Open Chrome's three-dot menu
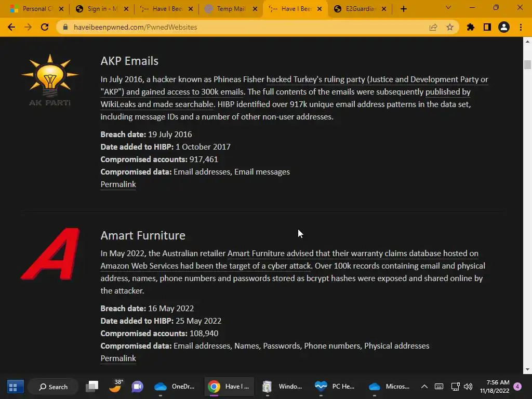This screenshot has width=532, height=399. point(521,27)
